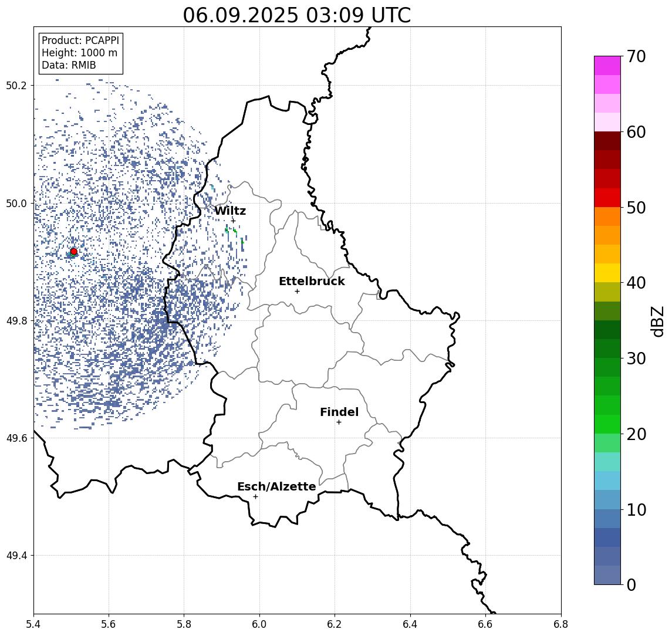Pick the bright green colorbar swatch above 20

pyautogui.click(x=607, y=424)
